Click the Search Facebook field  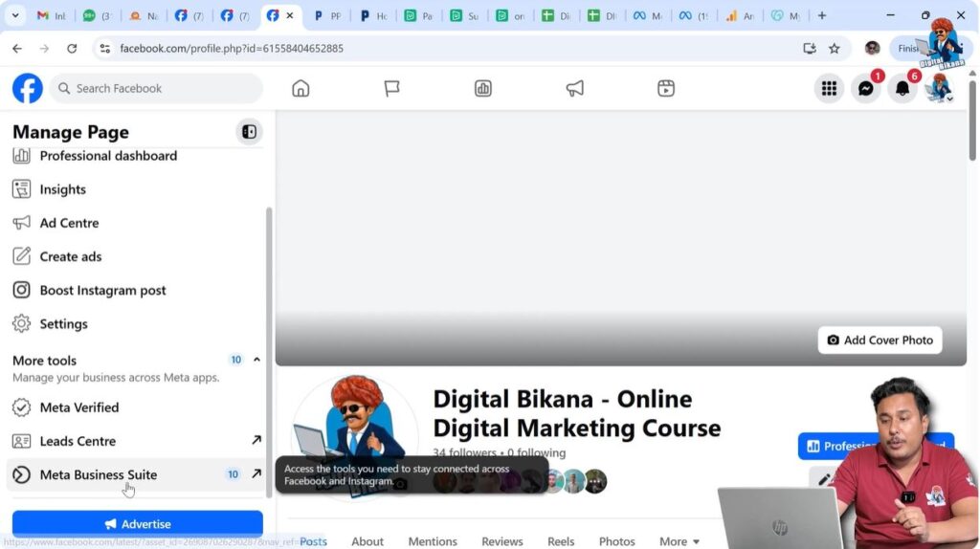pyautogui.click(x=156, y=88)
